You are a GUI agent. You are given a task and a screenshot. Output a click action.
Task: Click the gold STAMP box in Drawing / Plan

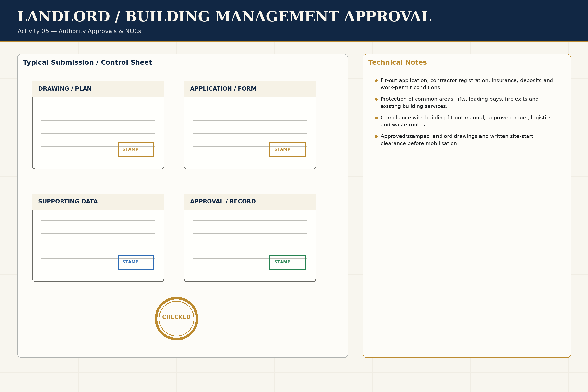coord(136,149)
